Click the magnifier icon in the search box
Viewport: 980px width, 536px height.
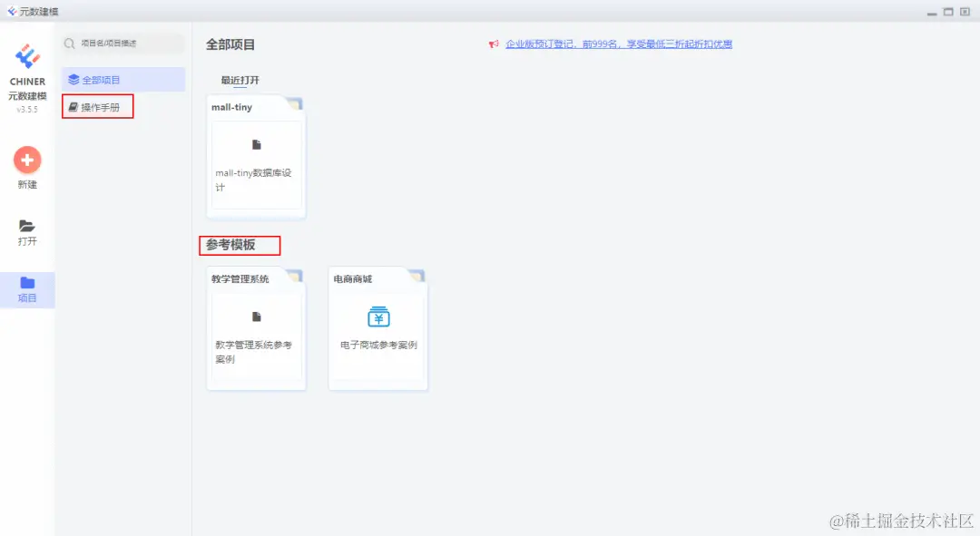[x=68, y=43]
